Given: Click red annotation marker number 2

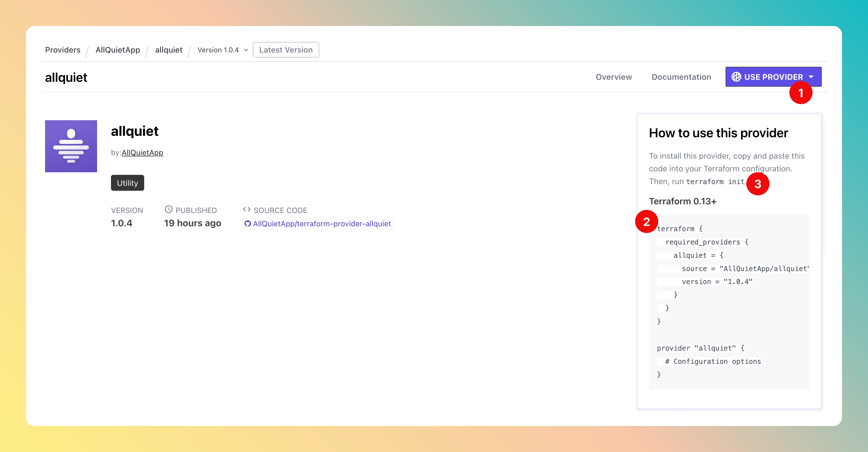Looking at the screenshot, I should [646, 222].
